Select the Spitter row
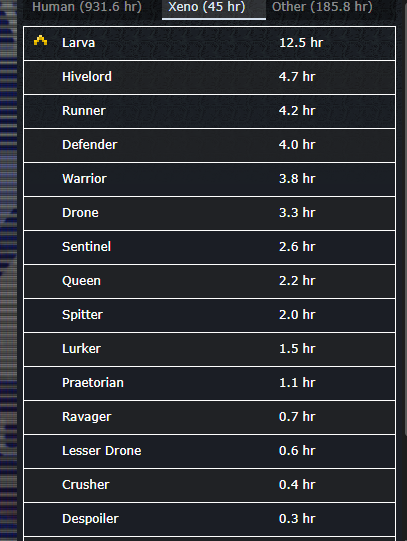Screen dimensions: 407x541 [209, 315]
